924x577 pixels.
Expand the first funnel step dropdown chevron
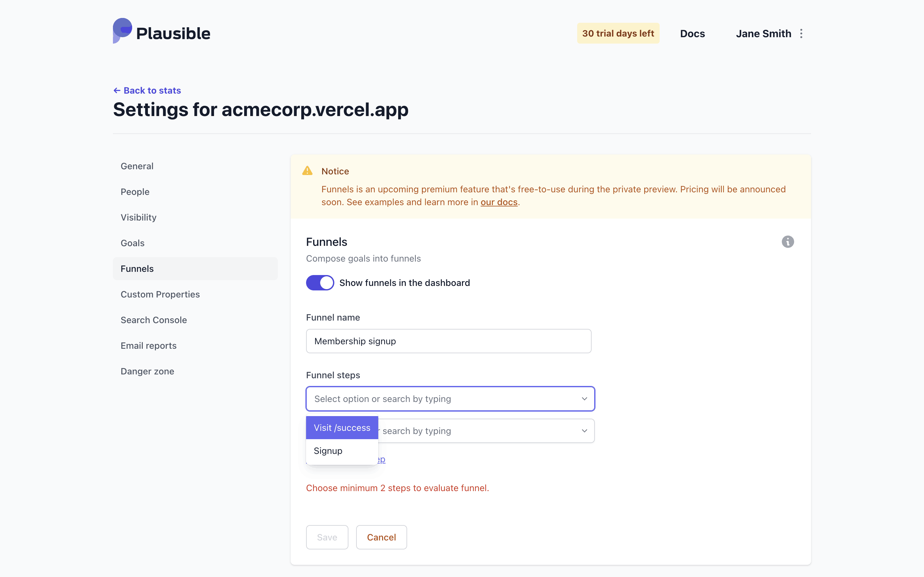[x=584, y=399]
